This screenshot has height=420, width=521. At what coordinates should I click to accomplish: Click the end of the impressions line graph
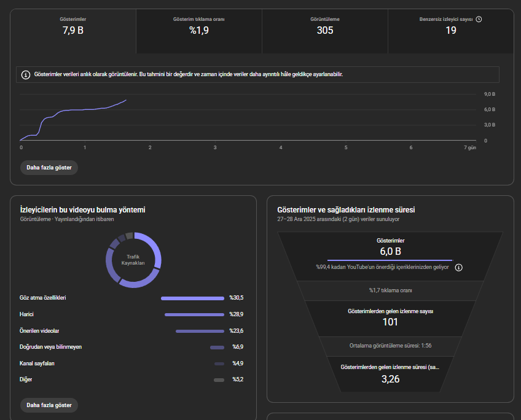(126, 100)
